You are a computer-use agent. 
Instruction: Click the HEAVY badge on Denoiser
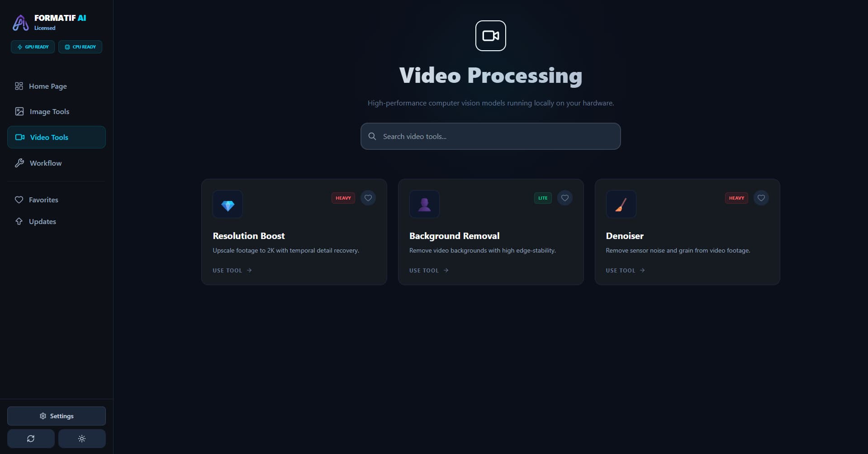point(736,198)
